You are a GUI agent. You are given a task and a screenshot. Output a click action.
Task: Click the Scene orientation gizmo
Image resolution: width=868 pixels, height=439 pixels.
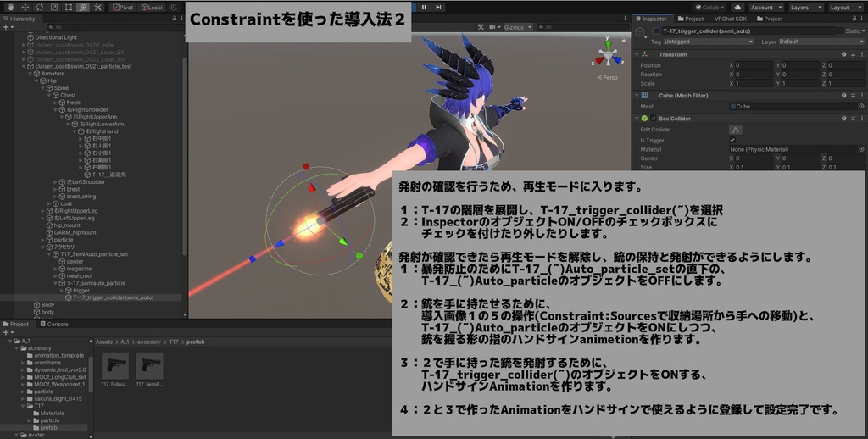coord(608,55)
